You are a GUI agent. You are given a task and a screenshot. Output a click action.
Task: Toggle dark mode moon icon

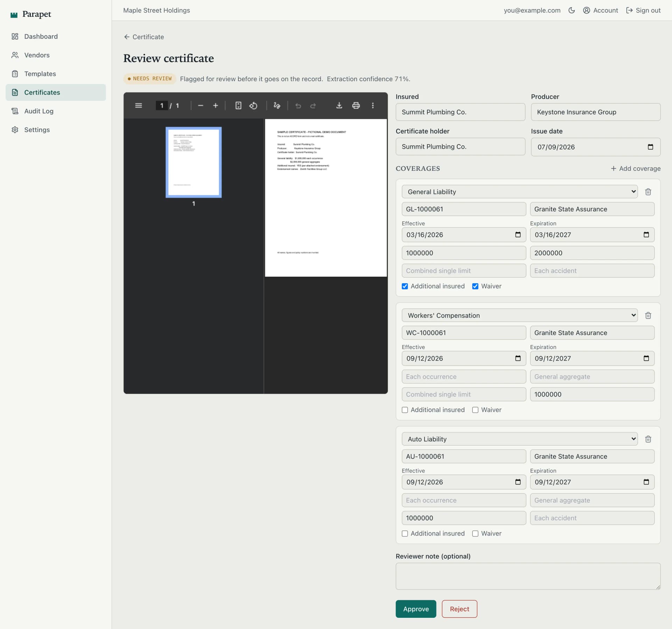tap(572, 10)
